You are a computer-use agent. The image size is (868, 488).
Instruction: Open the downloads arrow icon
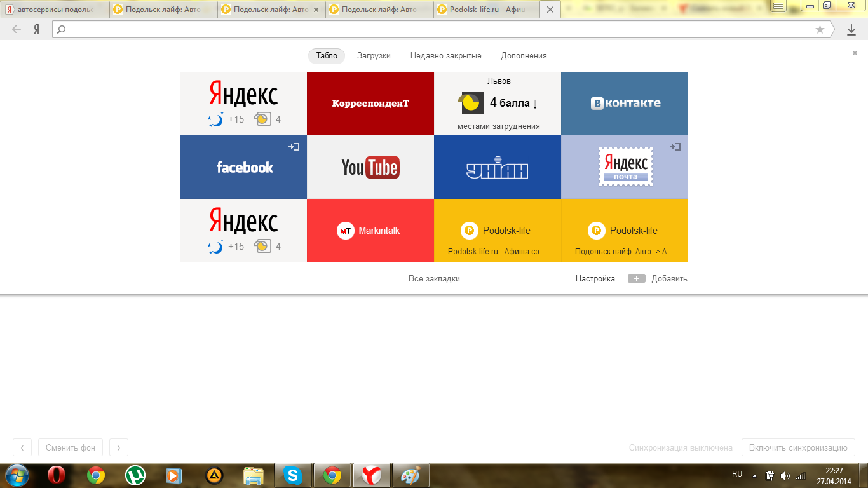coord(851,29)
